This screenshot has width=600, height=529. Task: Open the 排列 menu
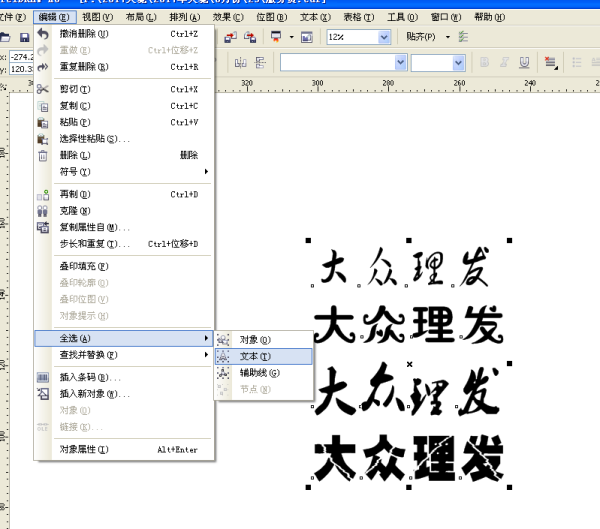tap(184, 17)
